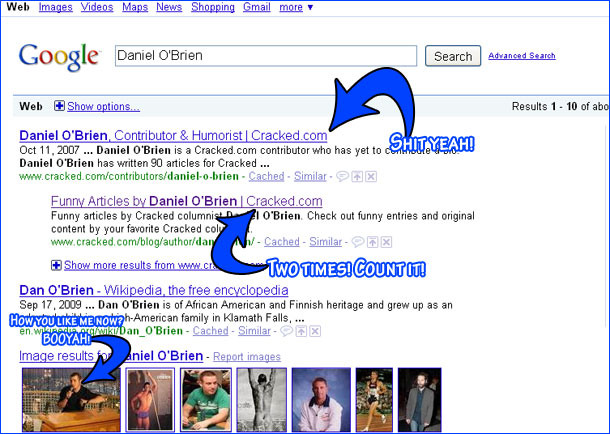Remove the Dan O'Brien Wikipedia result
The height and width of the screenshot is (434, 610).
click(x=315, y=331)
